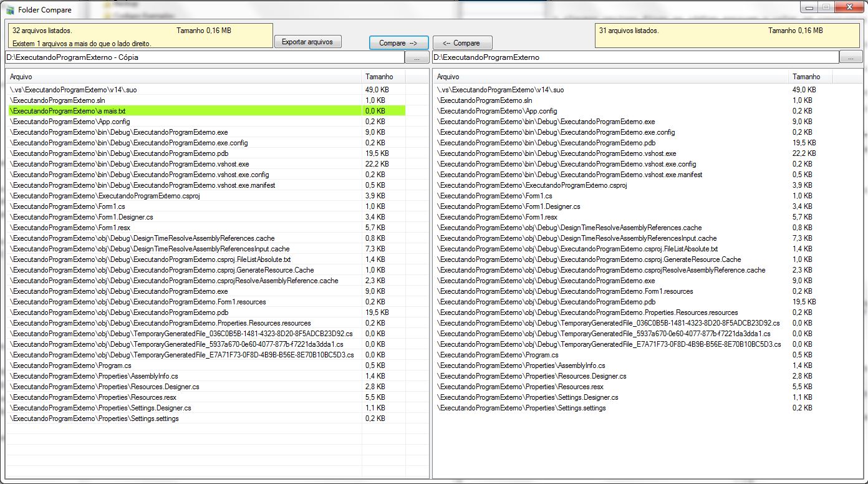The image size is (868, 484).
Task: Sort left list by Arquivo column header
Action: [x=183, y=77]
